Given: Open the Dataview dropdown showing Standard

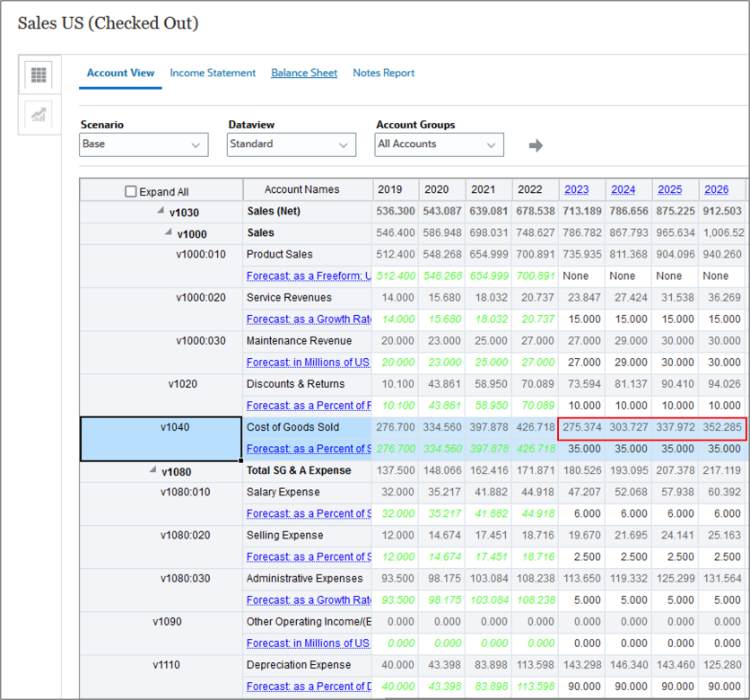Looking at the screenshot, I should [291, 144].
